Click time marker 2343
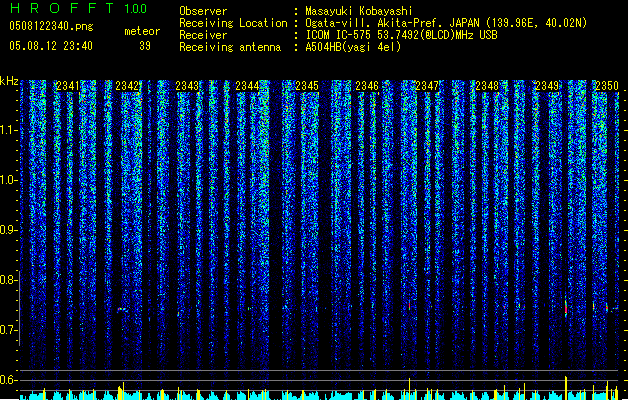The width and height of the screenshot is (629, 400). point(187,86)
